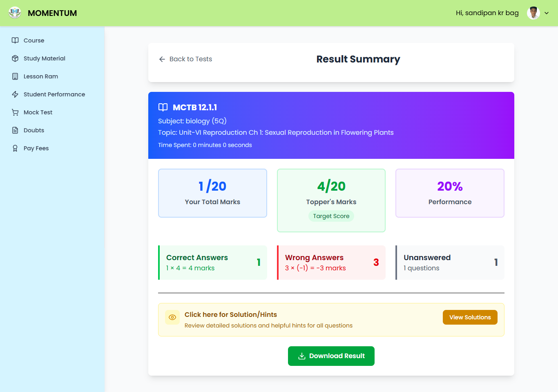Click the Momentum logo icon
Image resolution: width=558 pixels, height=392 pixels.
coord(15,13)
